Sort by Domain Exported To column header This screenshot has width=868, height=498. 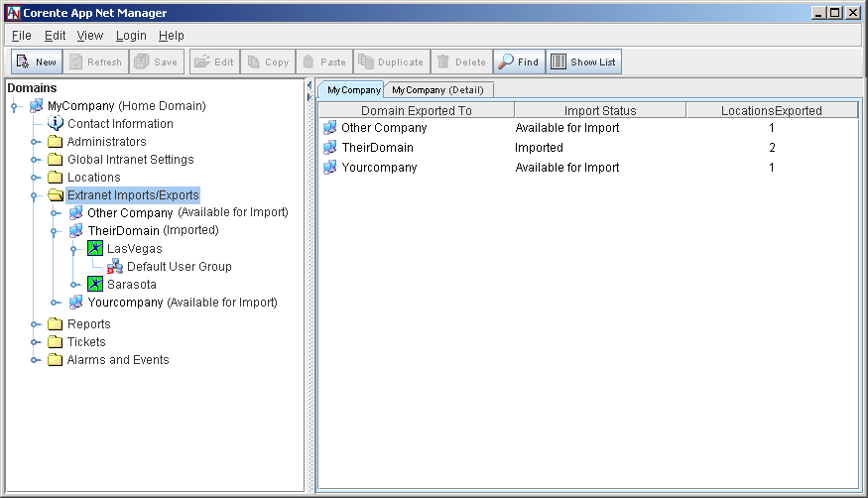[417, 110]
